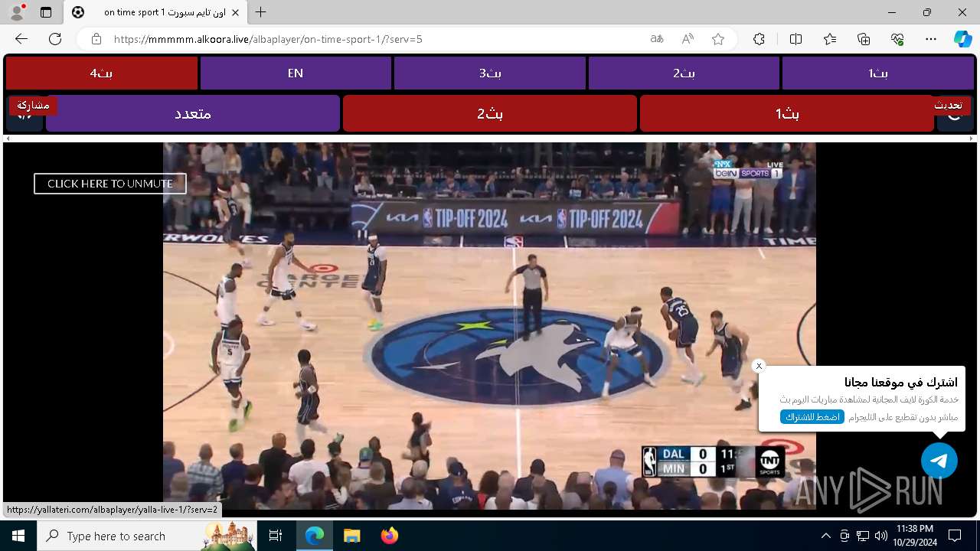980x551 pixels.
Task: Click the تحديث refresh button
Action: pyautogui.click(x=949, y=105)
